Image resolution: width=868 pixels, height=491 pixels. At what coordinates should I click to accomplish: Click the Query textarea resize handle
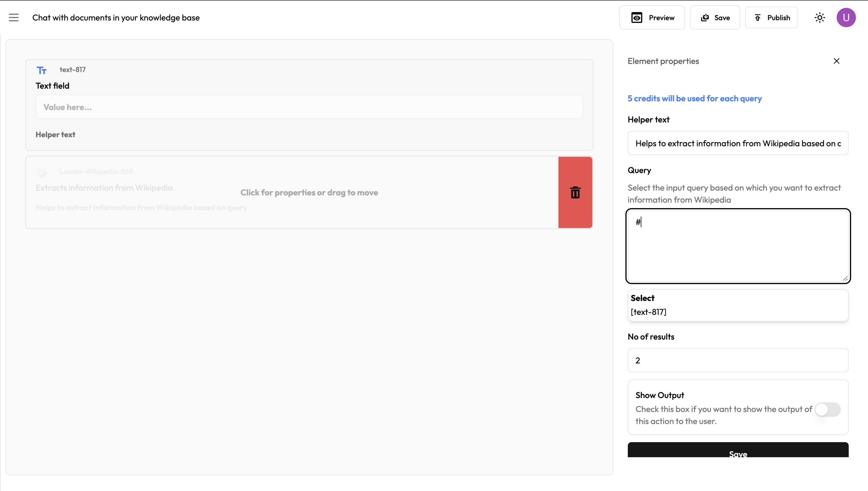(x=845, y=279)
